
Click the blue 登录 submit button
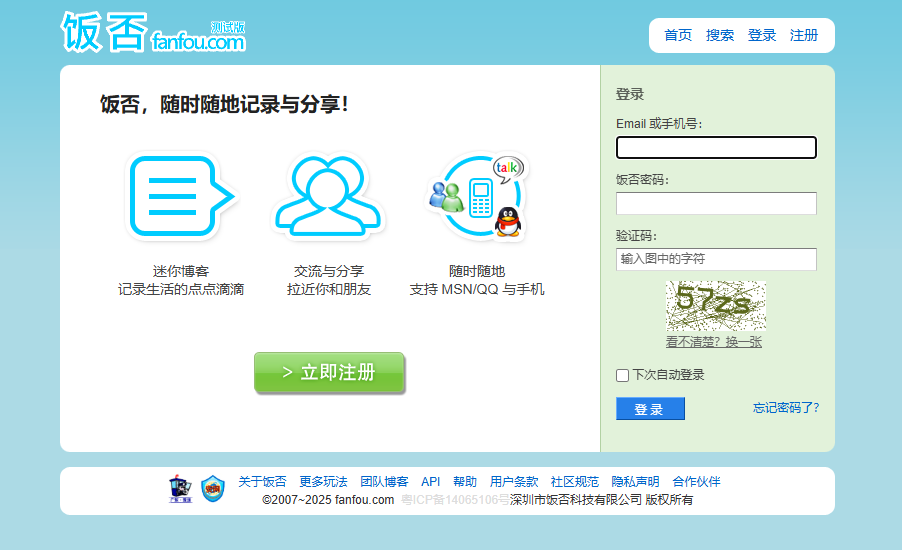point(650,408)
